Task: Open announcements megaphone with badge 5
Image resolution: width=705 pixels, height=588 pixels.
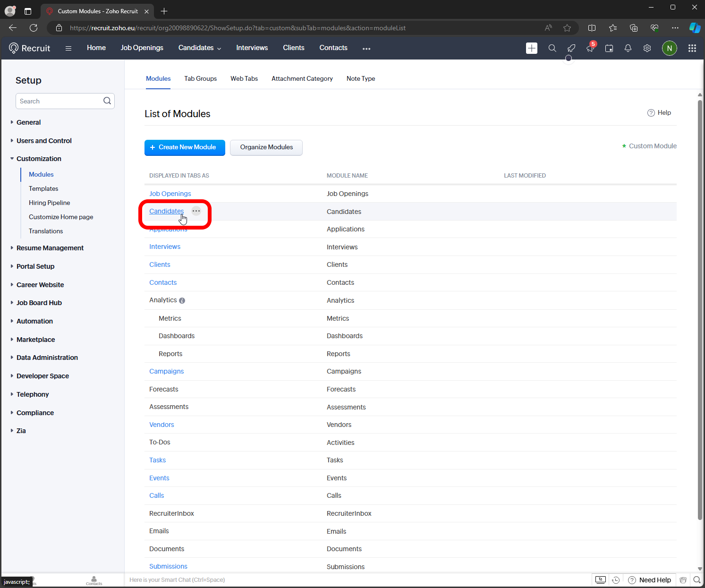Action: point(590,47)
